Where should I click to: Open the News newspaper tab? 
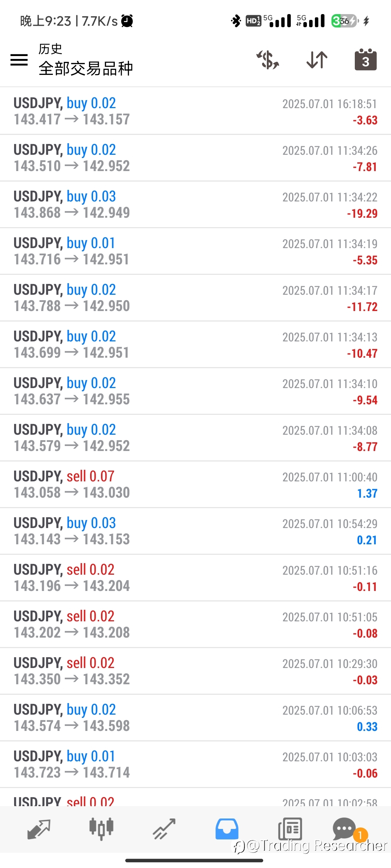point(290,829)
